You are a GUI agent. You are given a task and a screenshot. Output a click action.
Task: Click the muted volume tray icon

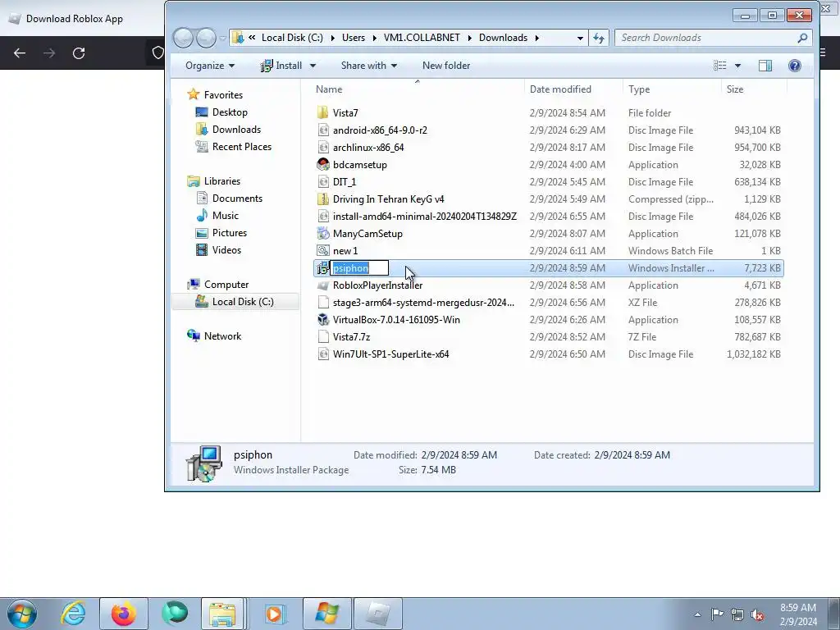click(757, 614)
